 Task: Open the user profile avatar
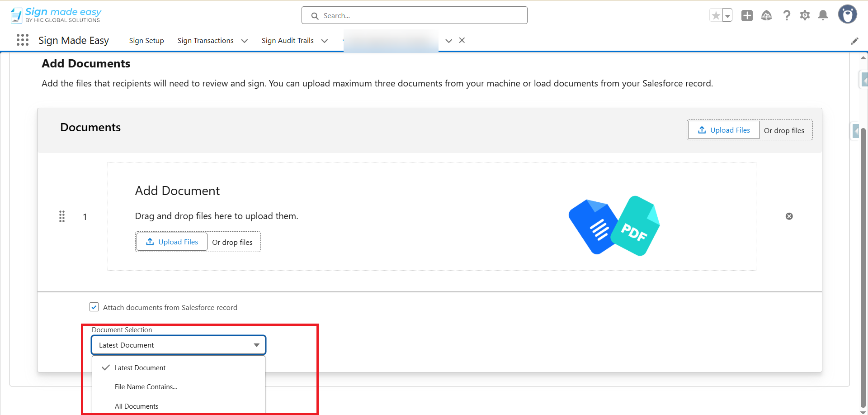(848, 14)
